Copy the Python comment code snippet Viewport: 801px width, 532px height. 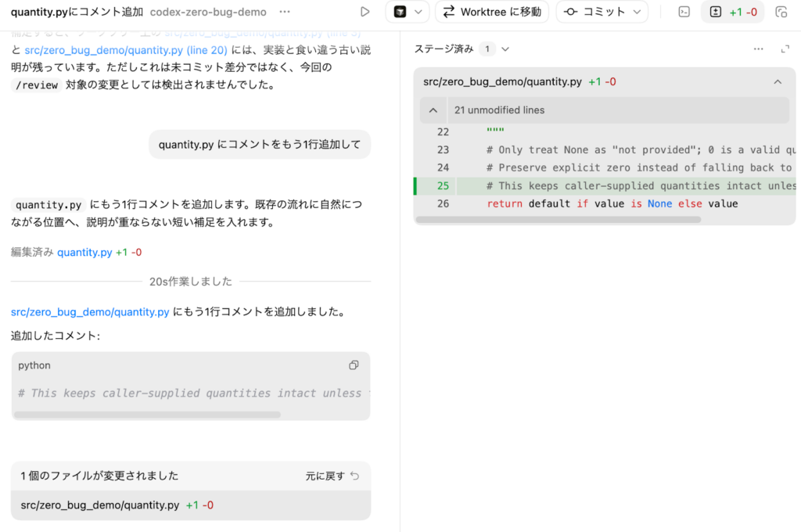[x=354, y=365]
